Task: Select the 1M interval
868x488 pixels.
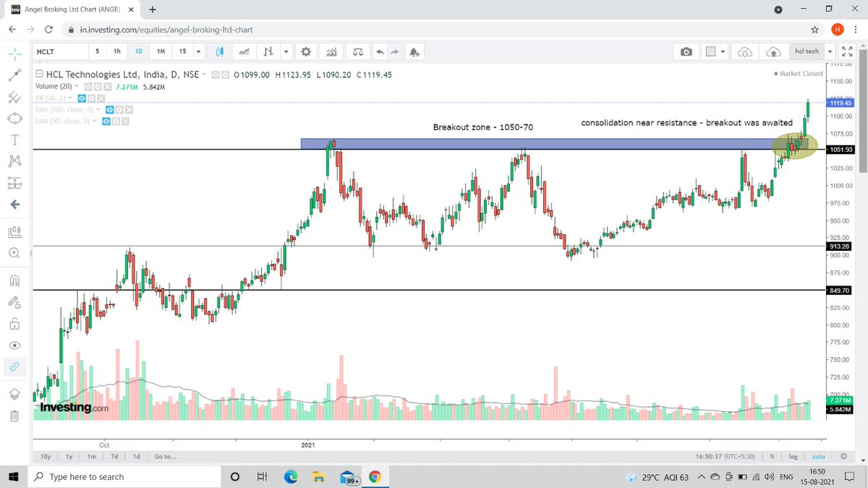Action: coord(161,51)
